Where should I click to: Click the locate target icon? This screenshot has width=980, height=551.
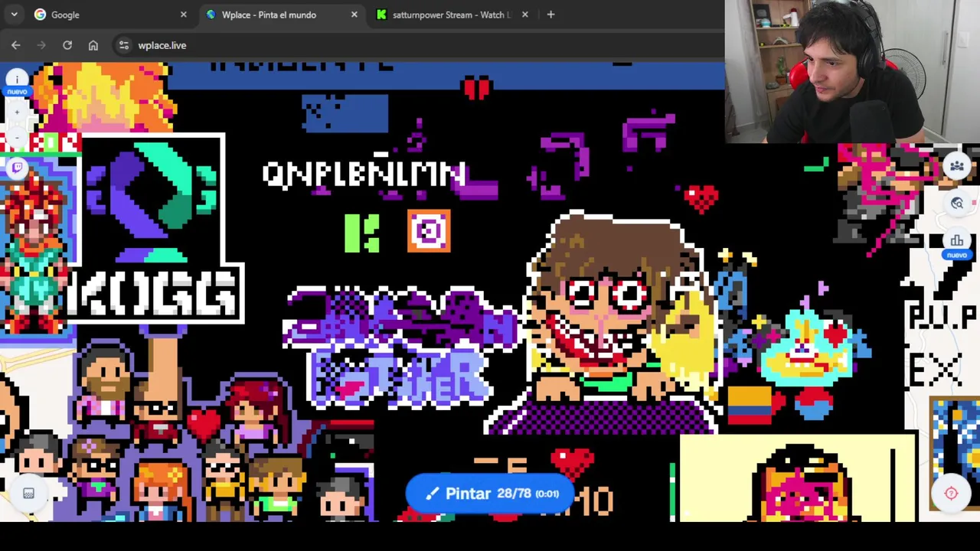point(952,494)
